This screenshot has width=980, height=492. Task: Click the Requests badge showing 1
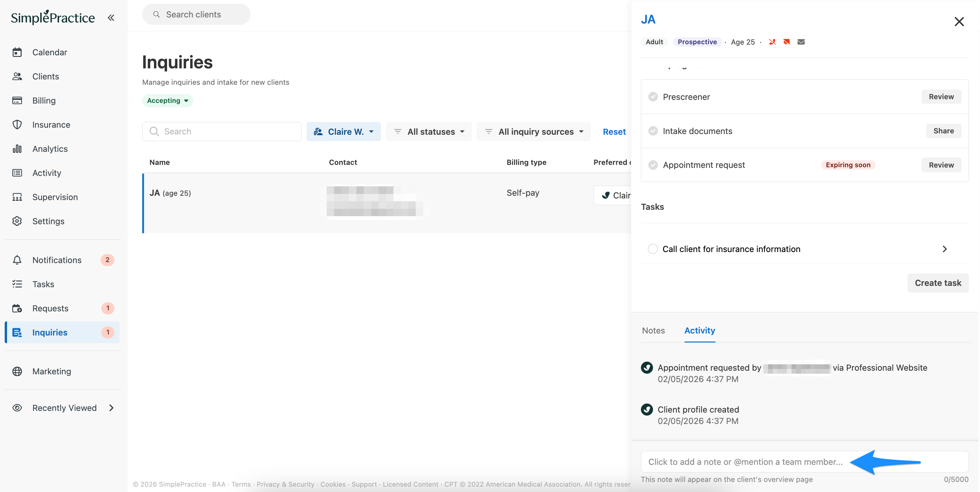coord(108,308)
